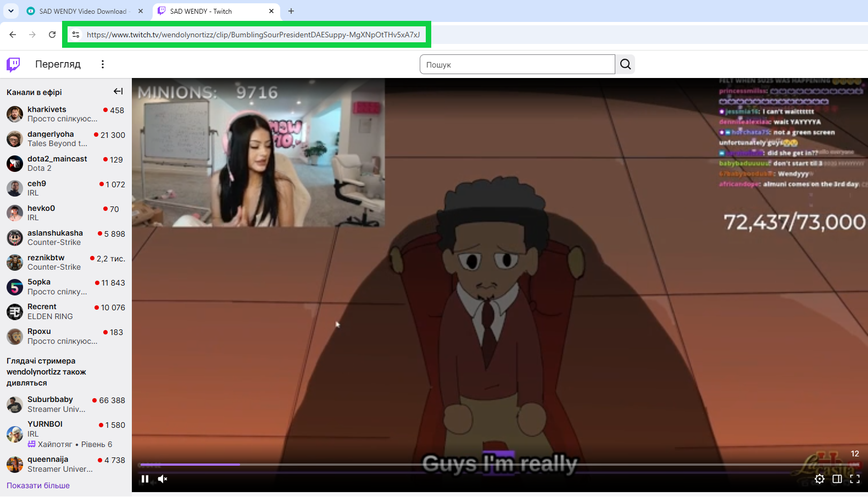Pause the clip playback
The height and width of the screenshot is (497, 868).
coord(145,479)
